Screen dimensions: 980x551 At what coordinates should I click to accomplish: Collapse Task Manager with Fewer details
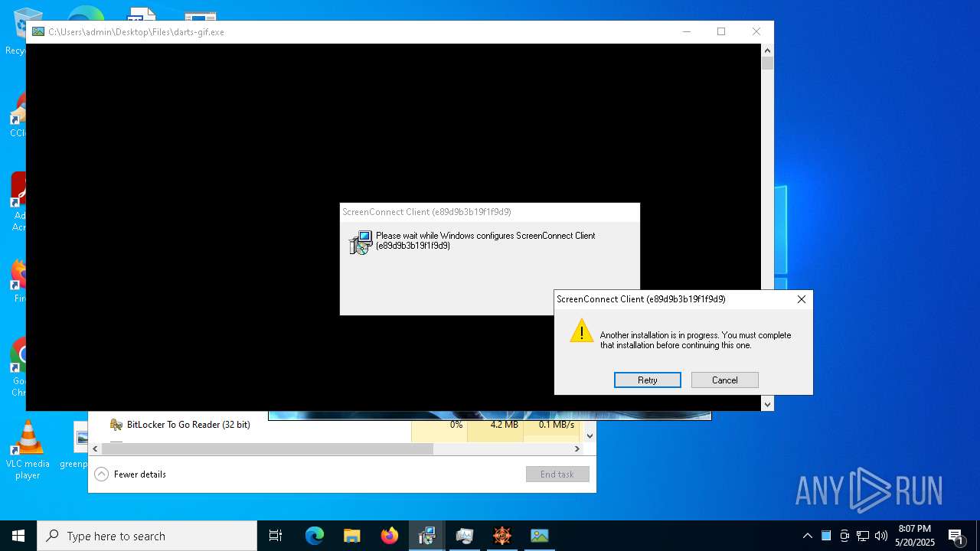click(x=130, y=474)
